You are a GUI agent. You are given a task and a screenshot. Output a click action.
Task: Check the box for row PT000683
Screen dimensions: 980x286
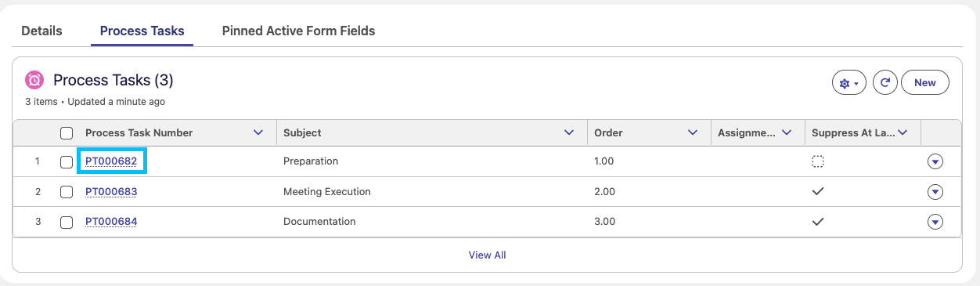pyautogui.click(x=67, y=192)
